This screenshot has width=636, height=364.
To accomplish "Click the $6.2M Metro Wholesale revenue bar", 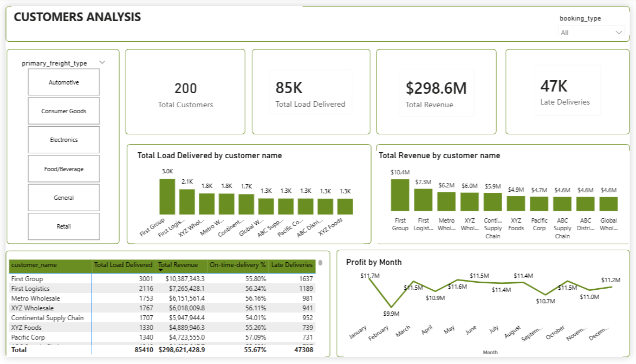I will pos(446,201).
